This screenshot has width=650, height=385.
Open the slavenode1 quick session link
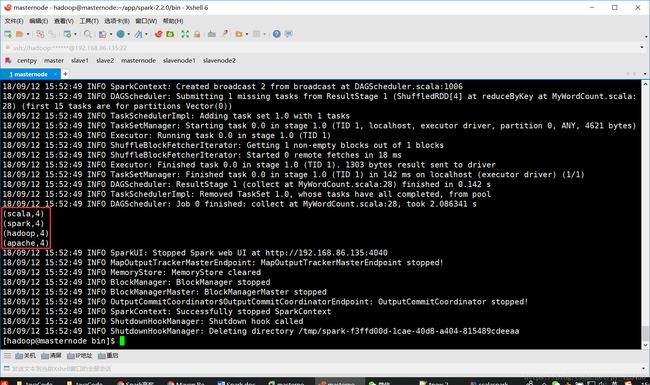(179, 61)
